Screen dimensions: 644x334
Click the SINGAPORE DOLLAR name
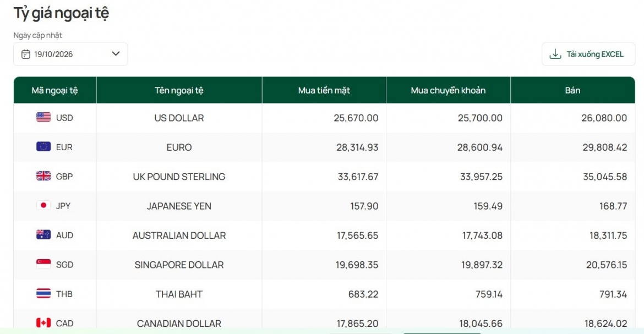coord(179,265)
